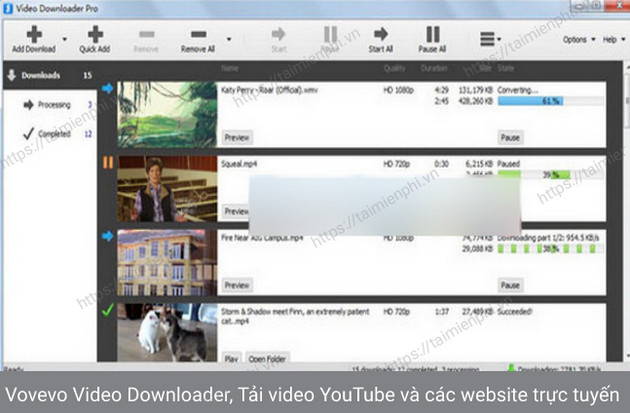Screen dimensions: 630x413
Task: Click Play for Storm & Shadow video
Action: coord(231,358)
